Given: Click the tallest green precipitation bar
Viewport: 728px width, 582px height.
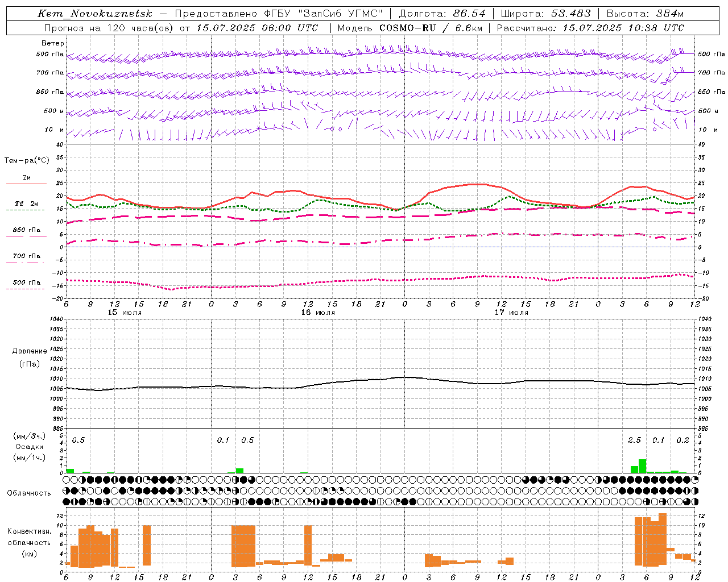Looking at the screenshot, I should 642,466.
